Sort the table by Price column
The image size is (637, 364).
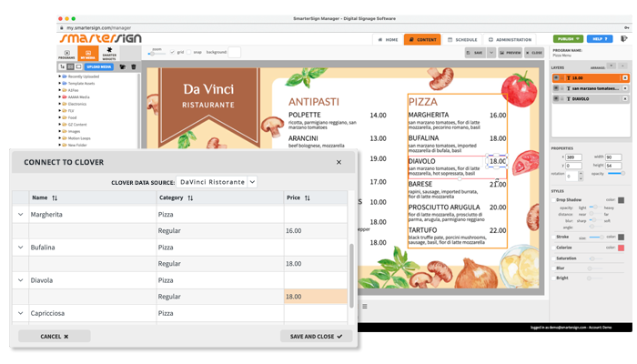[308, 197]
